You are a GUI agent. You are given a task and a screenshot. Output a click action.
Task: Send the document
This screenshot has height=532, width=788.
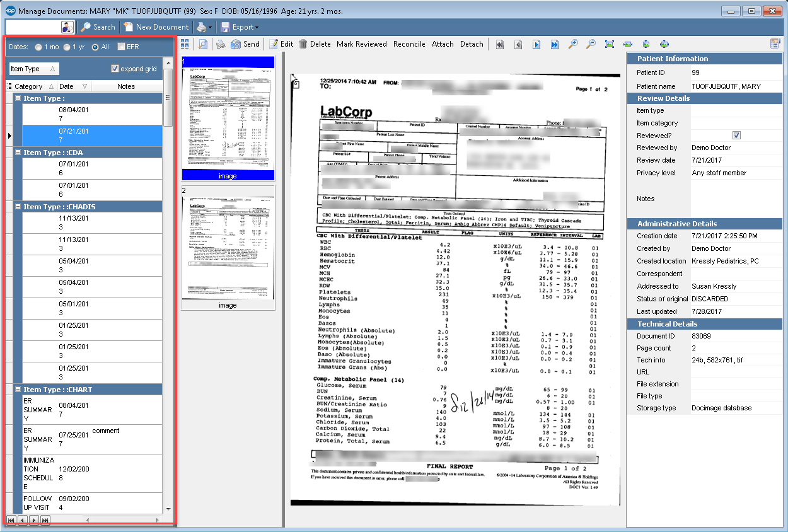point(245,44)
